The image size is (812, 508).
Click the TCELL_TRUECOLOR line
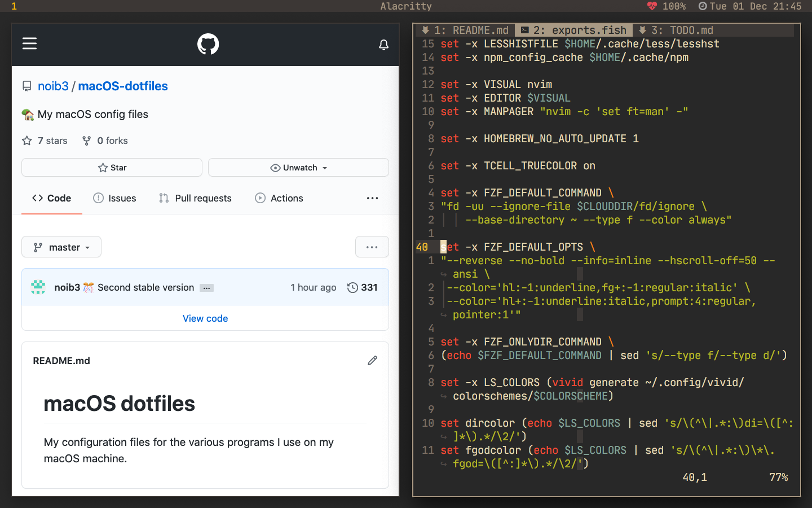518,166
